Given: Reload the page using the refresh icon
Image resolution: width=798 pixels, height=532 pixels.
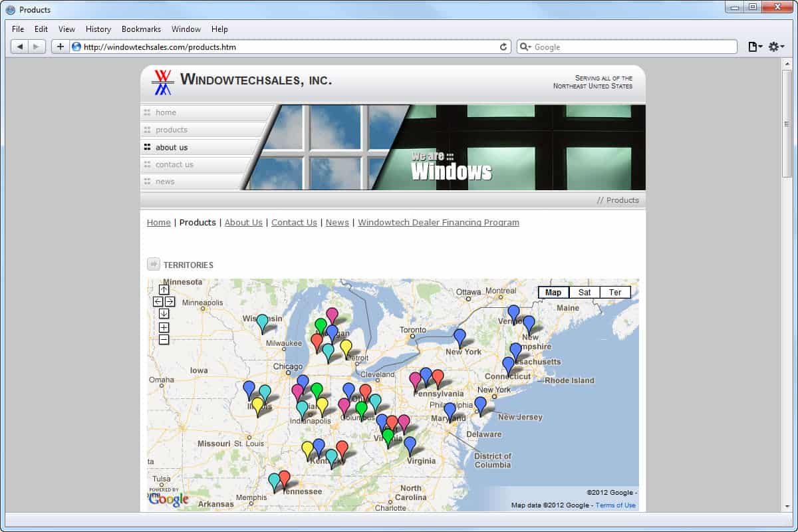Looking at the screenshot, I should click(504, 47).
